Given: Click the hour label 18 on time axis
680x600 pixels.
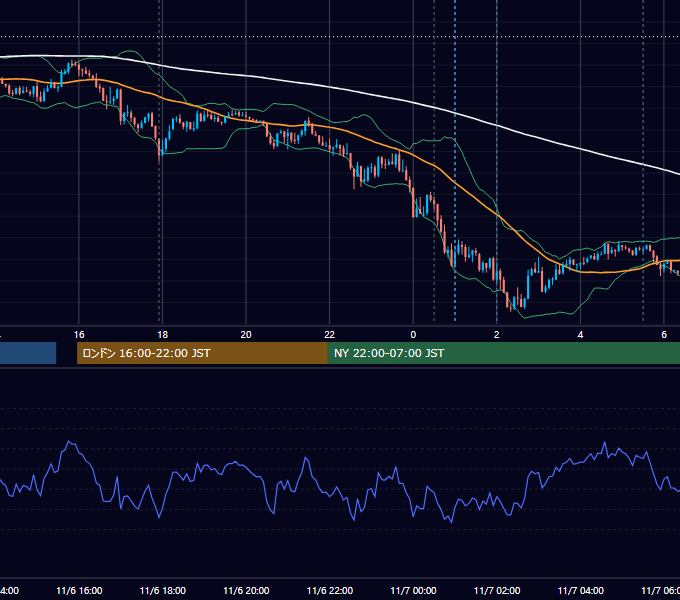Looking at the screenshot, I should pos(162,335).
